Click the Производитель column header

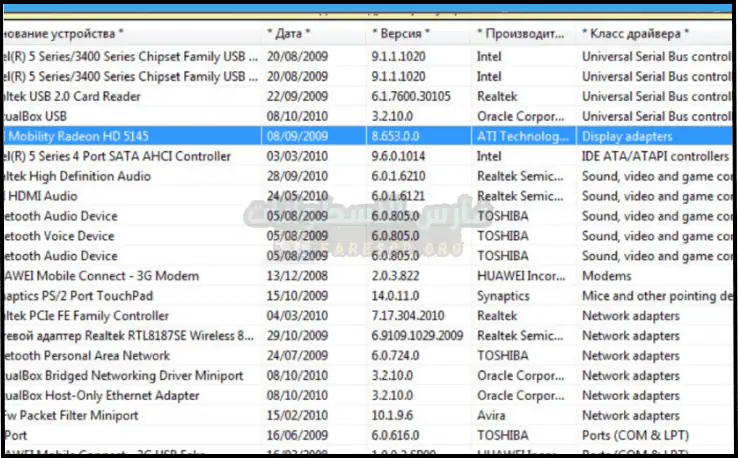click(x=521, y=34)
